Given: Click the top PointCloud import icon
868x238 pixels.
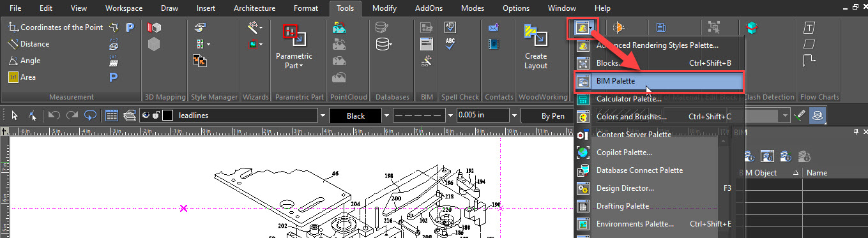Looking at the screenshot, I should point(339,27).
